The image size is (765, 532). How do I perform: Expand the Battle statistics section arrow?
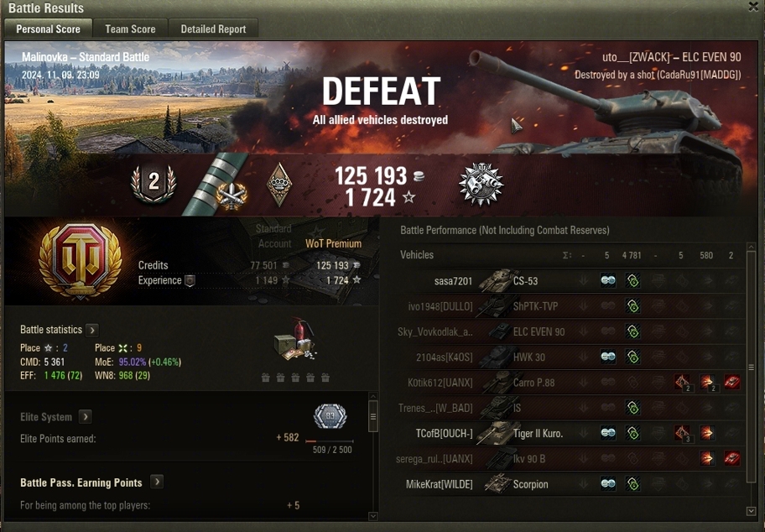[92, 330]
